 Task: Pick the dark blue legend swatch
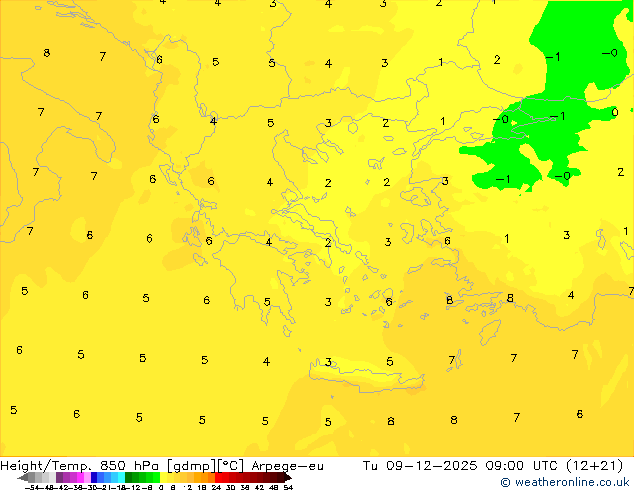coord(94,478)
